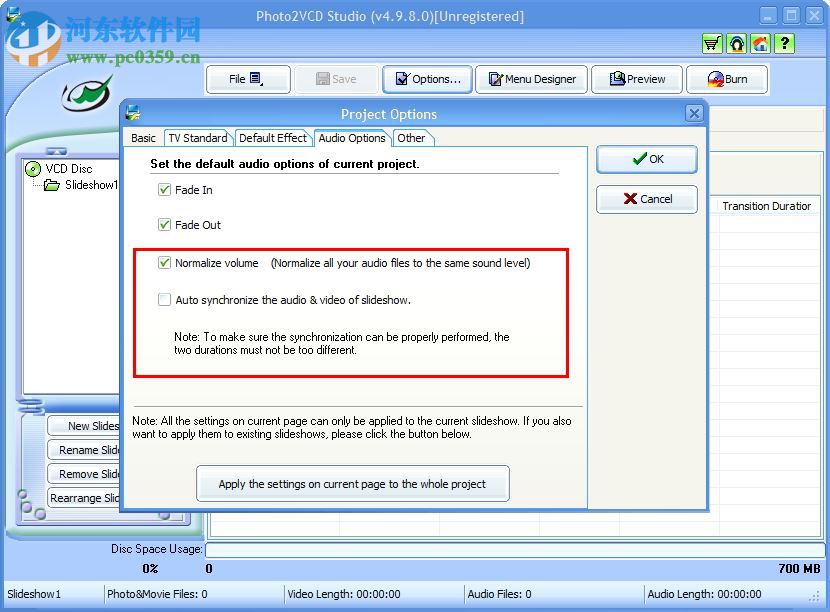
Task: Click the Rearrange Slideshow button
Action: tap(84, 498)
